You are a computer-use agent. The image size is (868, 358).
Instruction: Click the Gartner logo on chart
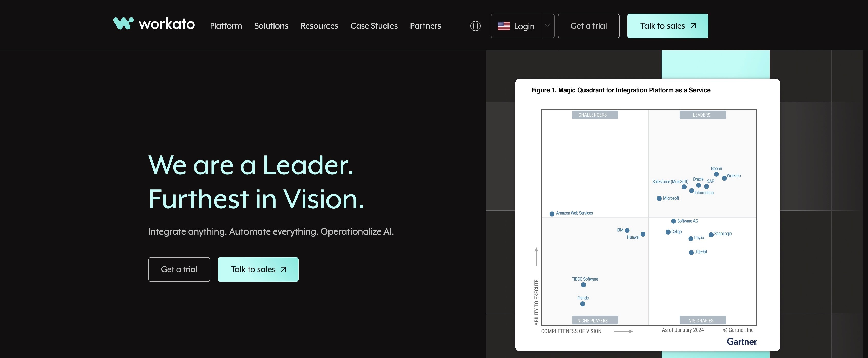point(742,342)
